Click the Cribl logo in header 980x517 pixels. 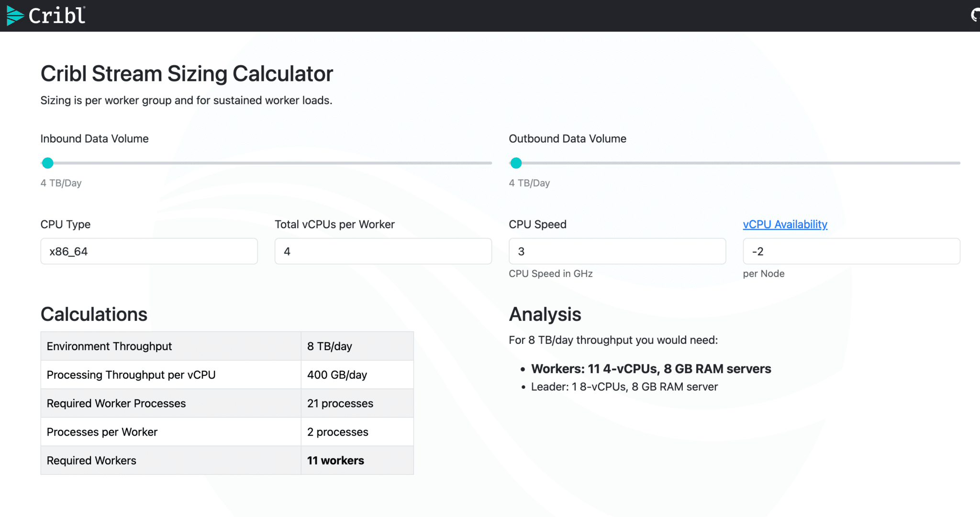point(46,16)
